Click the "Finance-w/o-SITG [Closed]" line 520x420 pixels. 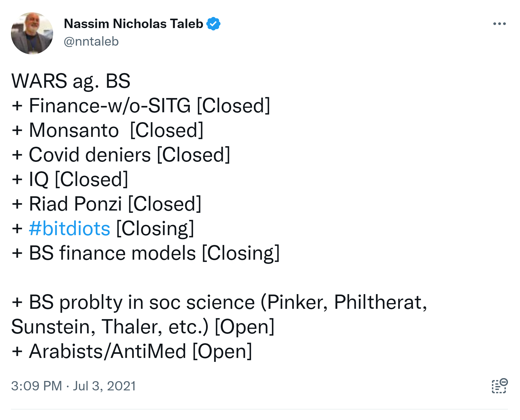tap(149, 106)
